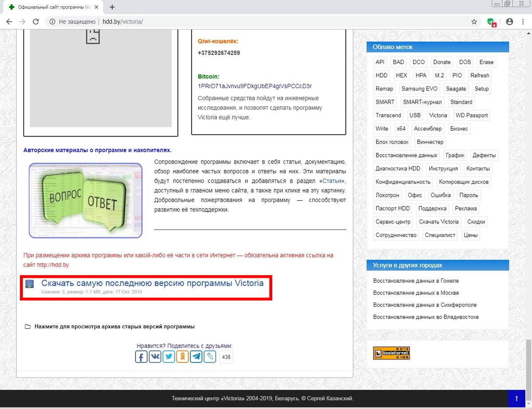Open Восстановление данных во Владивостоке link
The height and width of the screenshot is (409, 532).
tap(426, 317)
